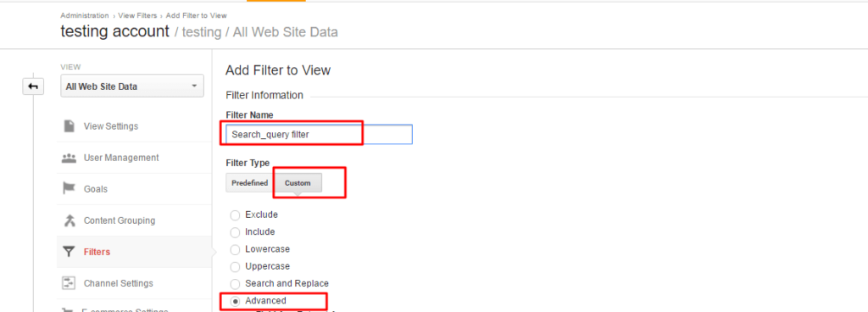Select the User Management people icon
The width and height of the screenshot is (868, 312).
pos(69,158)
